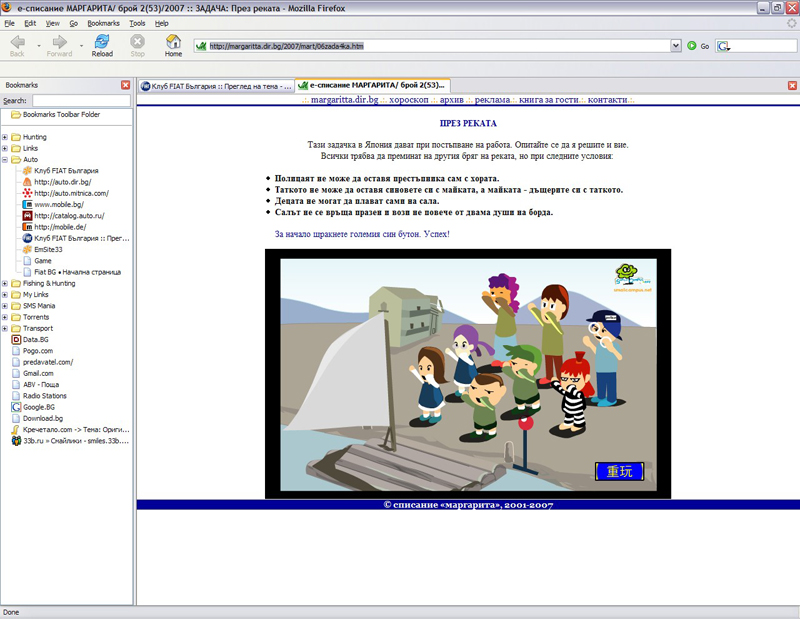Open http://catalog.auto.ru/ bookmark

pyautogui.click(x=70, y=215)
